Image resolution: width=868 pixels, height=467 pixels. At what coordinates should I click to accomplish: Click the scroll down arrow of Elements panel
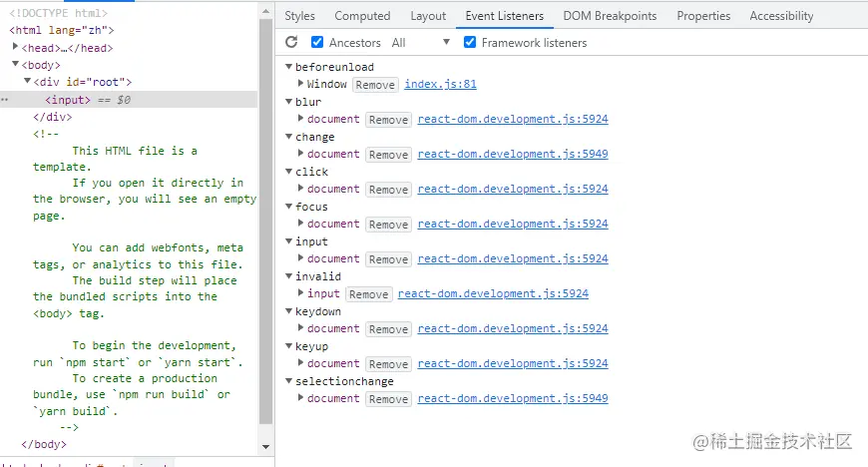point(265,446)
